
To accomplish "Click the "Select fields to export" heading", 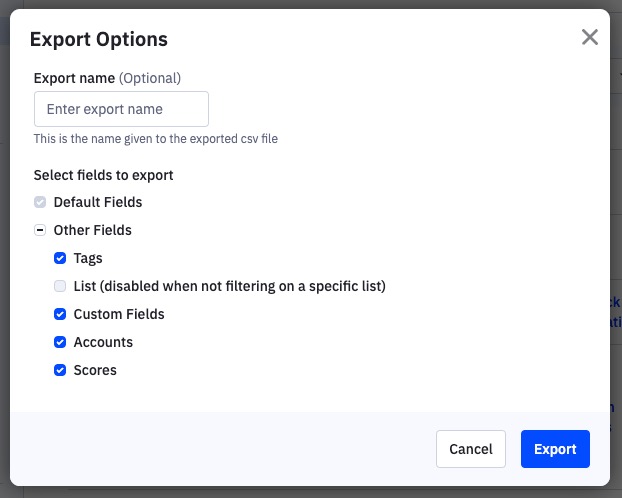I will [104, 175].
